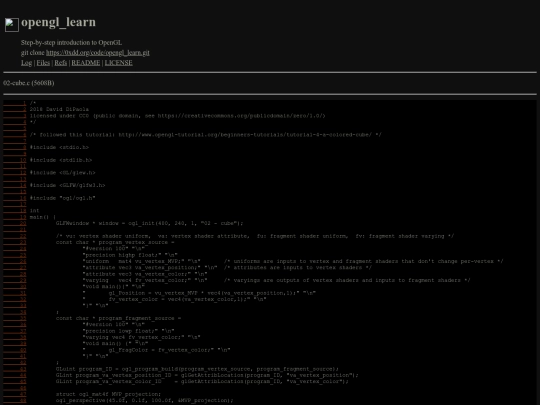Click the 'ogl_perspective(45.0f, 0.1f, 100.0f' line
The width and height of the screenshot is (540, 405).
145,400
